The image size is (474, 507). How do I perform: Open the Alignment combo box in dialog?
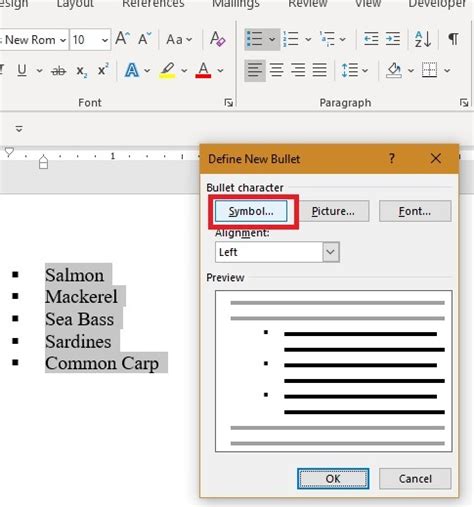[277, 252]
